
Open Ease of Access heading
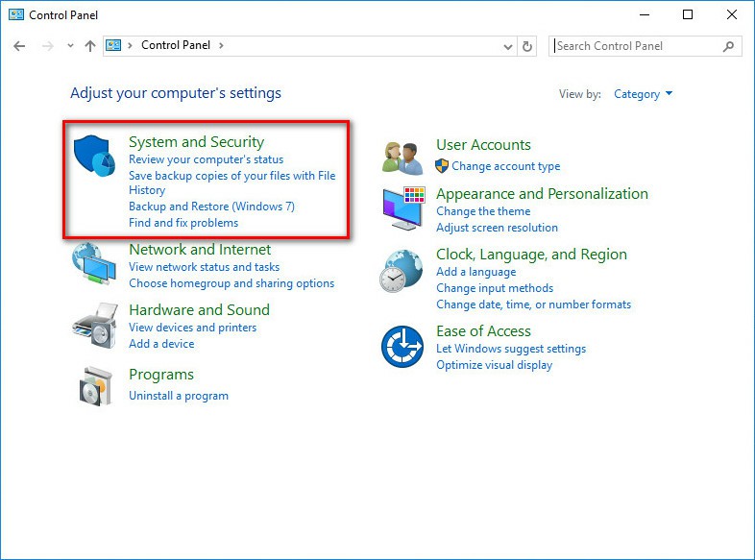[x=483, y=331]
